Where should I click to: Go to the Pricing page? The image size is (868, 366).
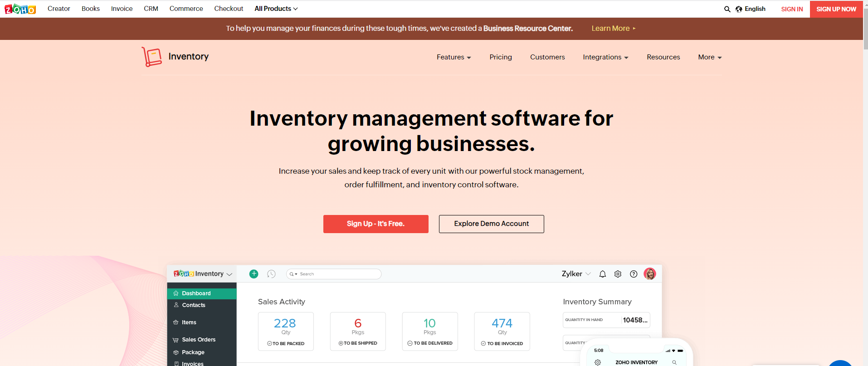(501, 57)
